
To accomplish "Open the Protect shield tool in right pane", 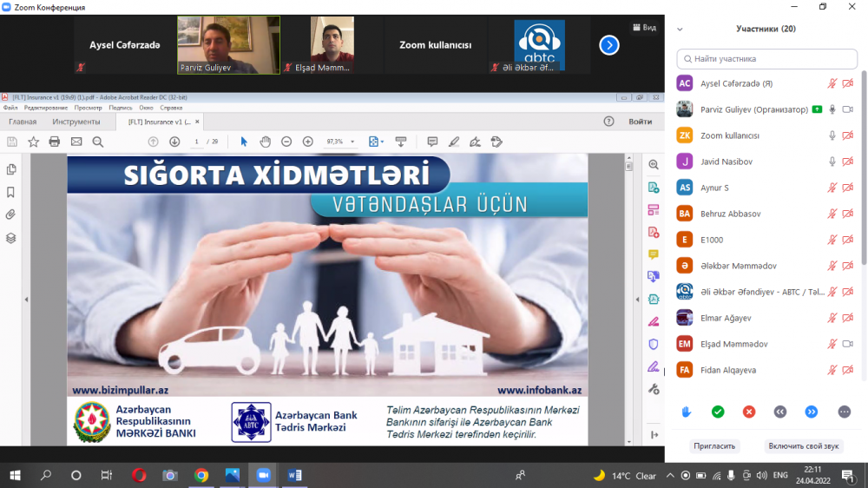I will pyautogui.click(x=654, y=344).
